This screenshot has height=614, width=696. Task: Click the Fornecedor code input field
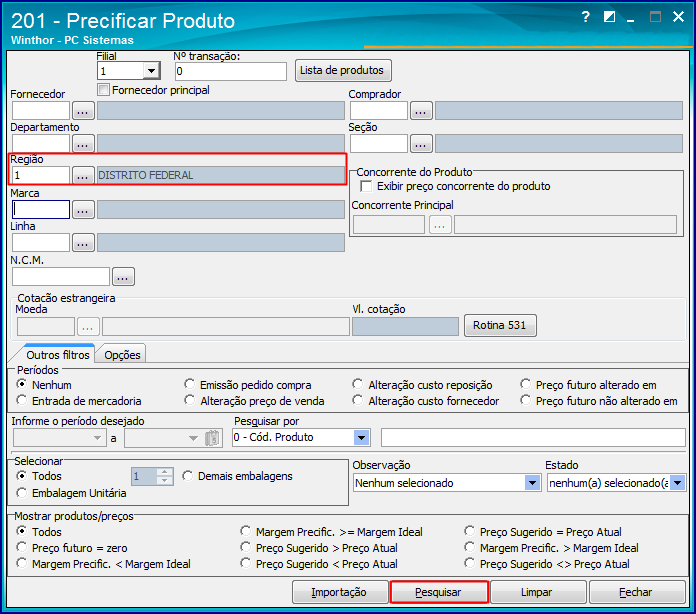[x=41, y=111]
